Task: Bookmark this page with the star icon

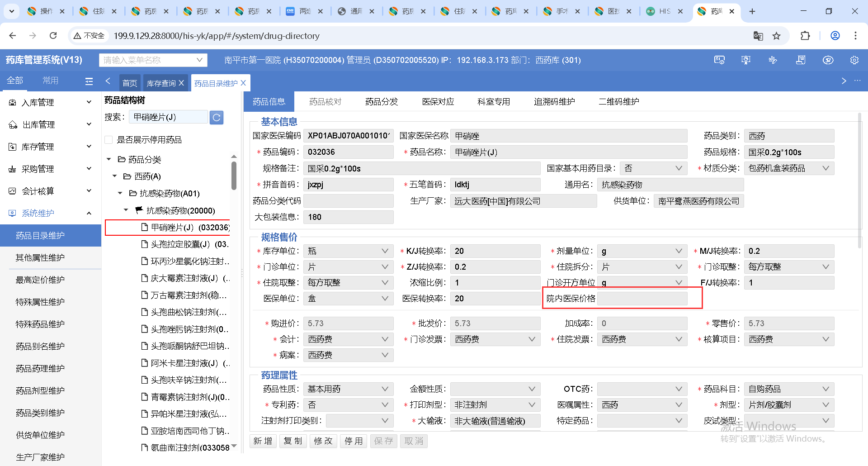Action: (776, 36)
